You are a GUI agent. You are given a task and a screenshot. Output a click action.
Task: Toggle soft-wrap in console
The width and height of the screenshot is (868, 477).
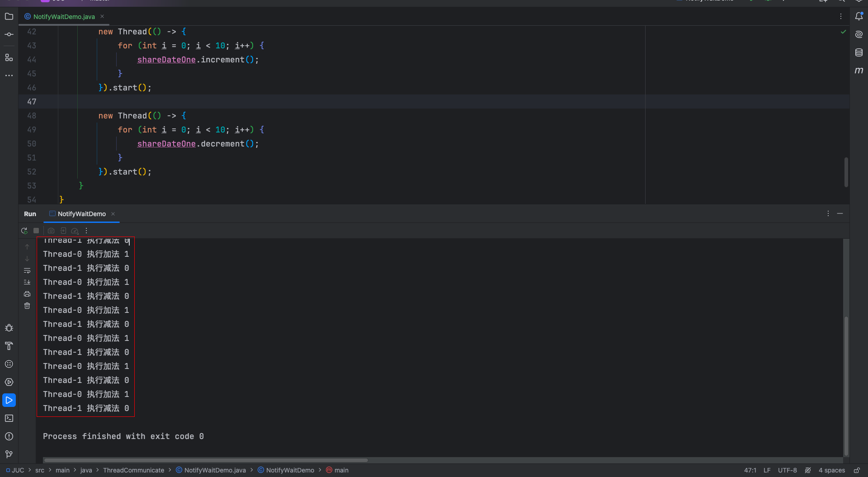coord(27,270)
